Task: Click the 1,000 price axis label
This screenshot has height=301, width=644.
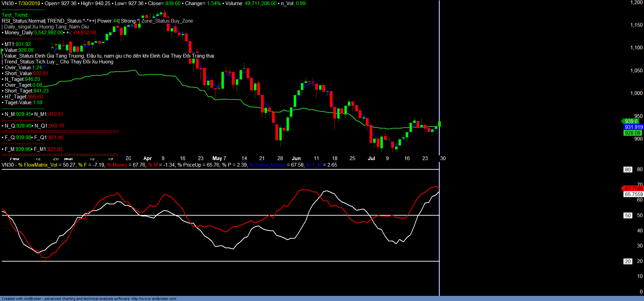Action: [x=636, y=93]
